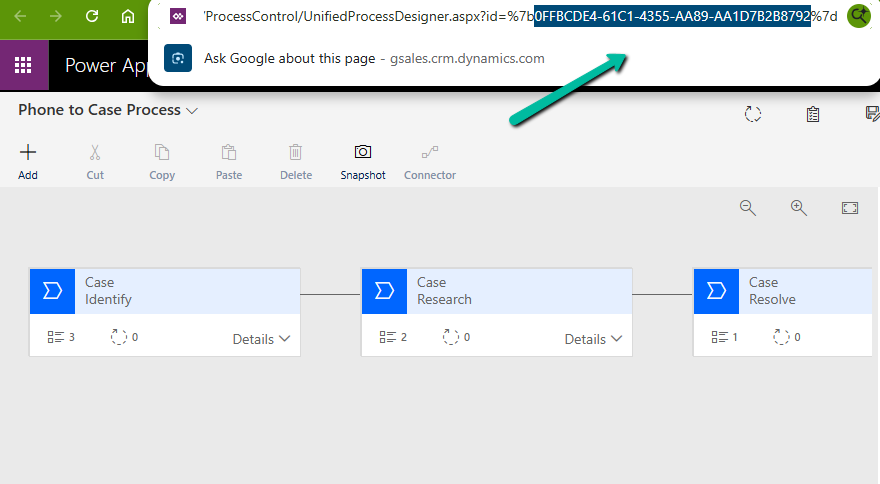Viewport: 880px width, 484px height.
Task: Click the dashed-circle process icon in header
Action: click(753, 114)
